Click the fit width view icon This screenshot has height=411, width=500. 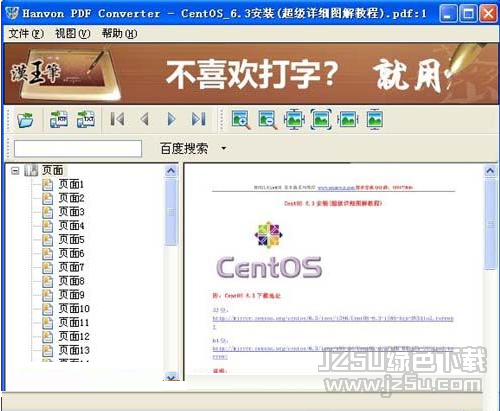pyautogui.click(x=348, y=119)
